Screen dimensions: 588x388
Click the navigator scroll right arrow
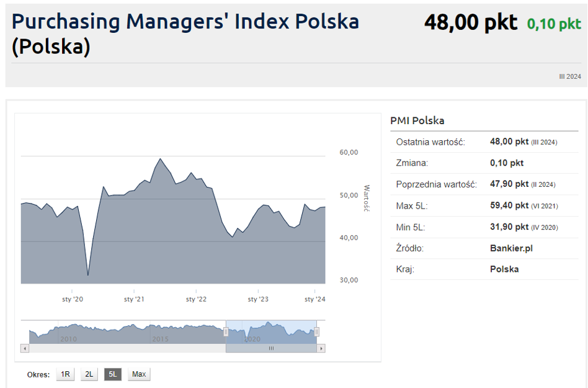tap(321, 348)
